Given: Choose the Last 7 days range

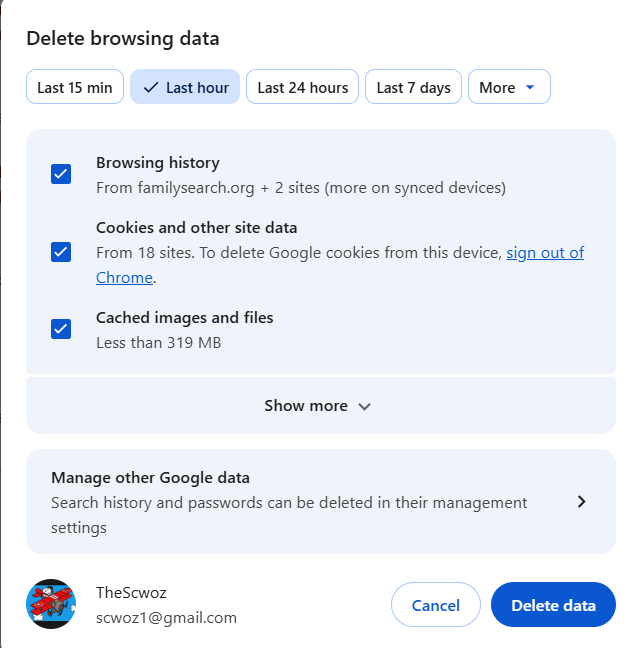Looking at the screenshot, I should tap(413, 88).
